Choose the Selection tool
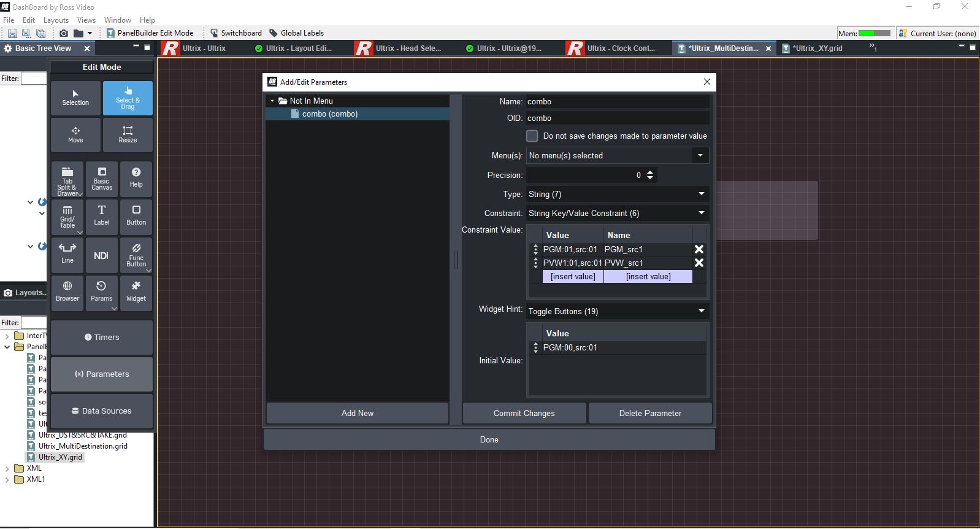Viewport: 980px width, 529px height. point(75,98)
